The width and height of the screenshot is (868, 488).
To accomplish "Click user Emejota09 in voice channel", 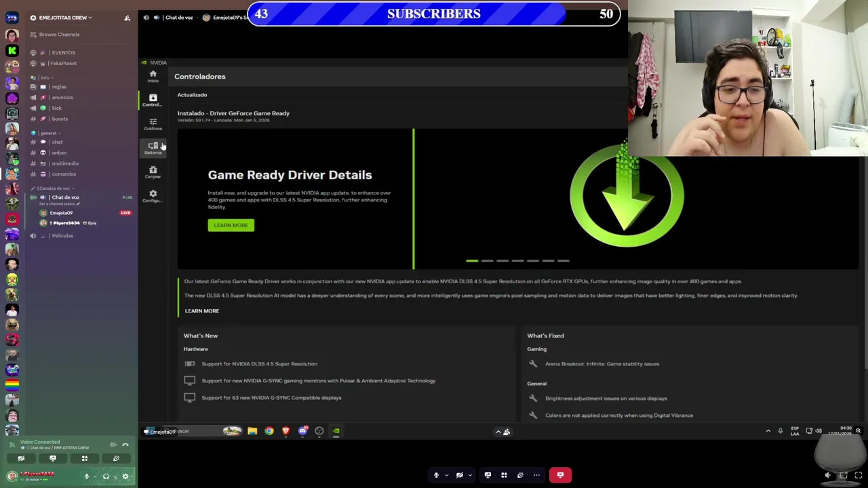I will 61,213.
